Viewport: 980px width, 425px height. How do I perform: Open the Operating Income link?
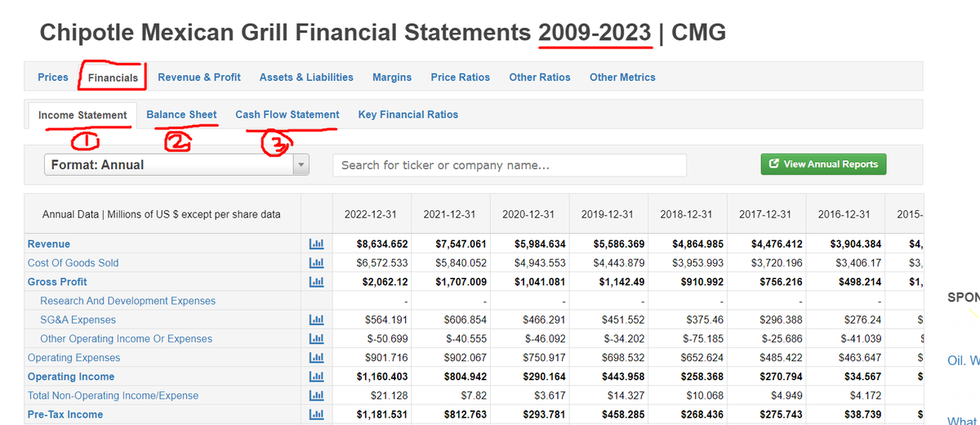pos(71,377)
